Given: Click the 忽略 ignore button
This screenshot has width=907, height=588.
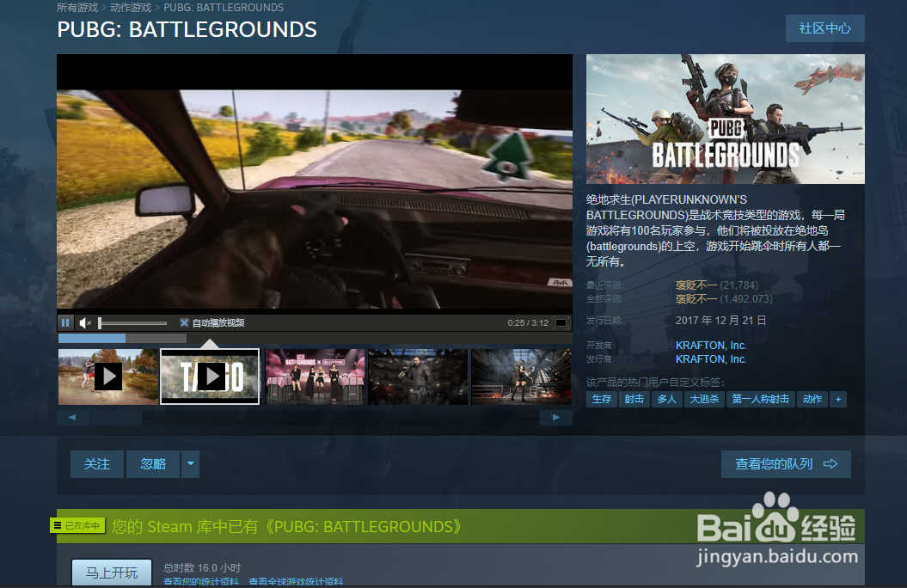Looking at the screenshot, I should pos(153,464).
